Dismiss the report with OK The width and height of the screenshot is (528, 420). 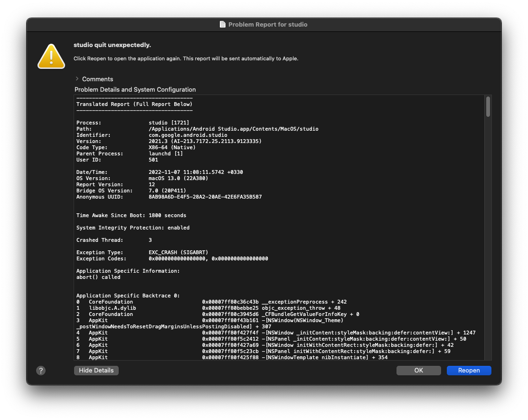click(419, 371)
